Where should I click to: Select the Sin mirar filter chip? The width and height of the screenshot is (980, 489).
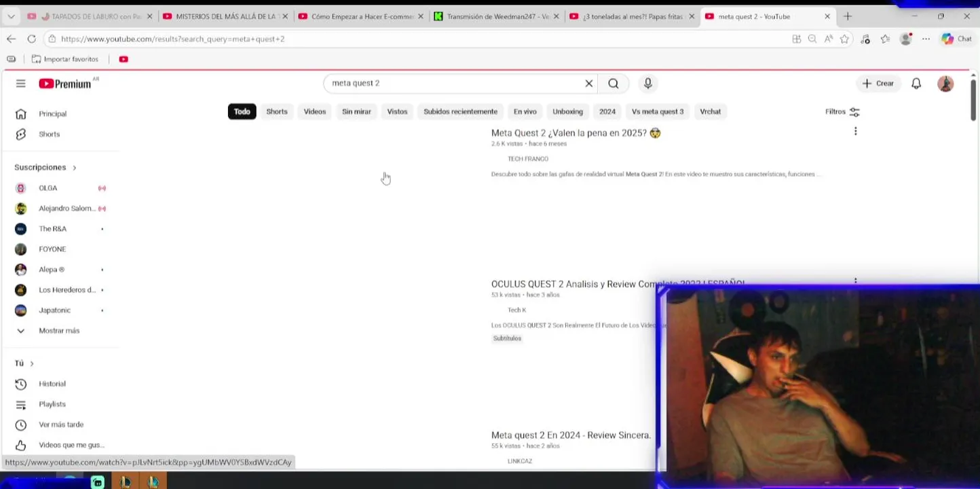(356, 111)
